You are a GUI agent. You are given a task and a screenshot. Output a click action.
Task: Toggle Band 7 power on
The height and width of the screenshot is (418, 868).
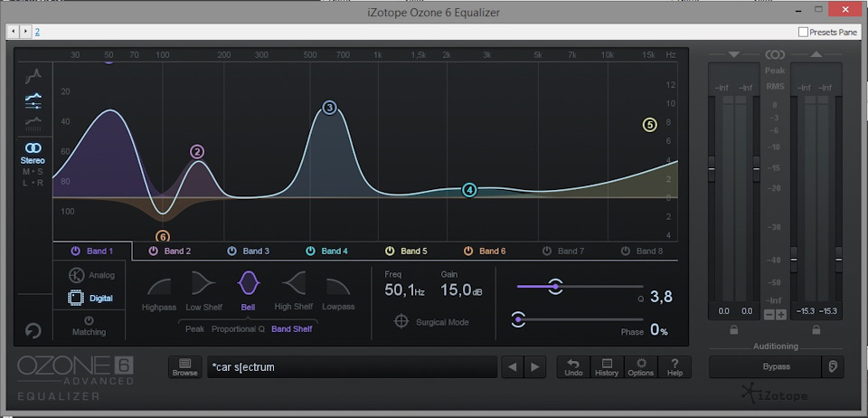(546, 251)
